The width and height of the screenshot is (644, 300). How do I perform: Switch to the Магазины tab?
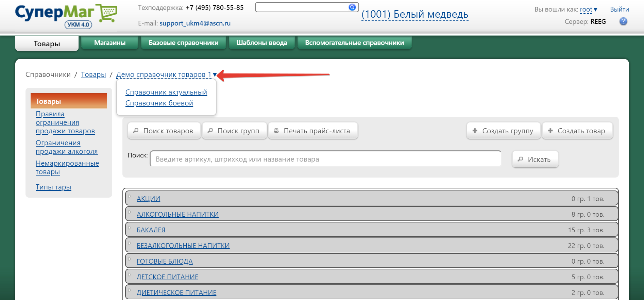click(109, 43)
